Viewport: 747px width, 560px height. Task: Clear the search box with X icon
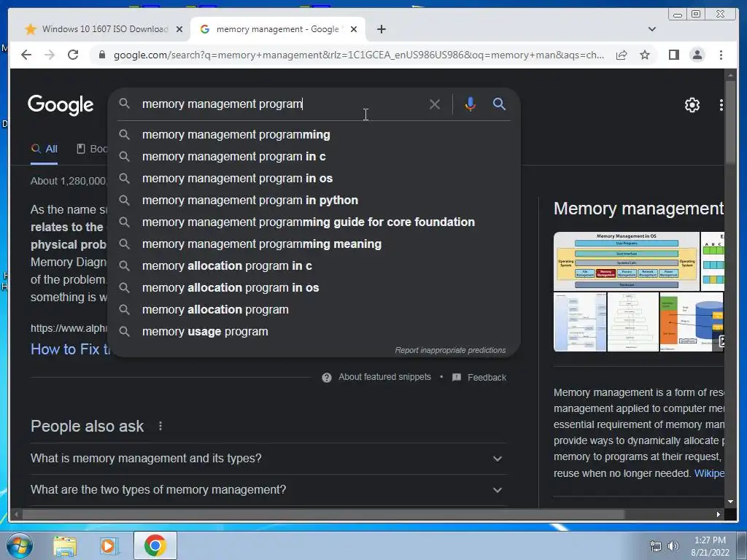point(435,104)
